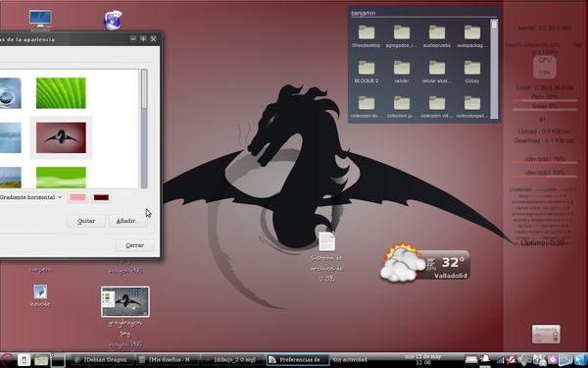Select the red dragon wallpaper thumbnail
Screen dimensions: 588x368
[61, 137]
